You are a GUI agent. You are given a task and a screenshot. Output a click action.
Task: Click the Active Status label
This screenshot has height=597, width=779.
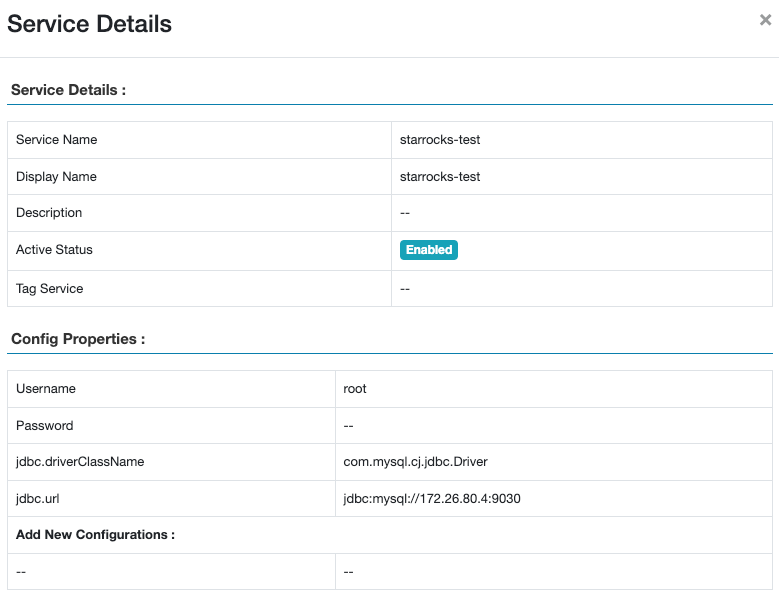[54, 250]
